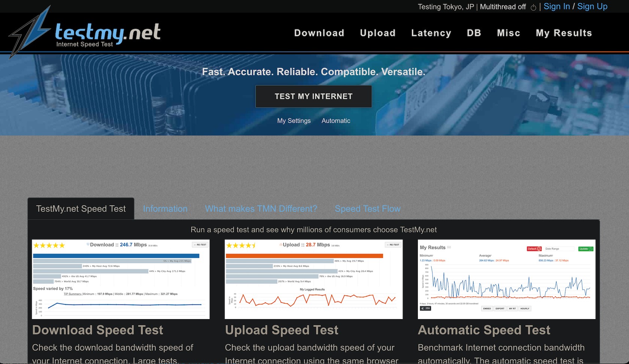Expand the DB navigation menu

(x=474, y=33)
